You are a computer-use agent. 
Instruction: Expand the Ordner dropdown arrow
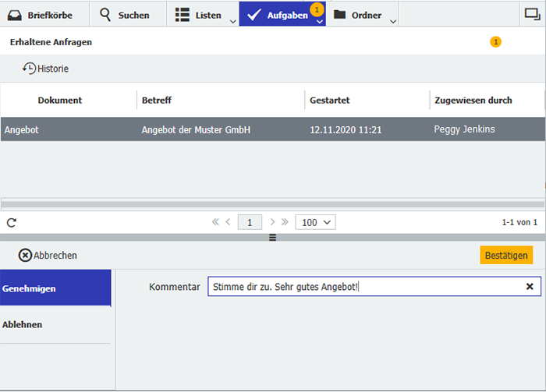pyautogui.click(x=393, y=21)
